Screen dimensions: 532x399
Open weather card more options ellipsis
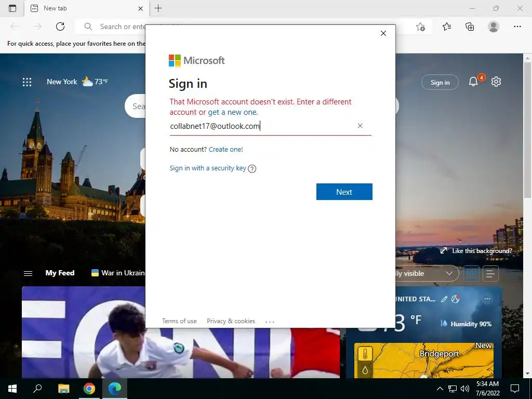click(487, 299)
